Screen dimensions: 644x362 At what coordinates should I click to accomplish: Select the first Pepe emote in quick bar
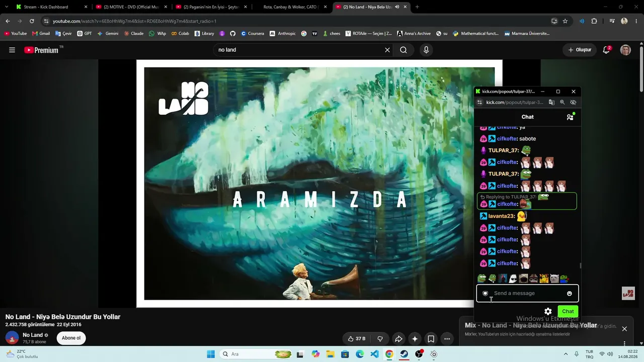tap(481, 278)
